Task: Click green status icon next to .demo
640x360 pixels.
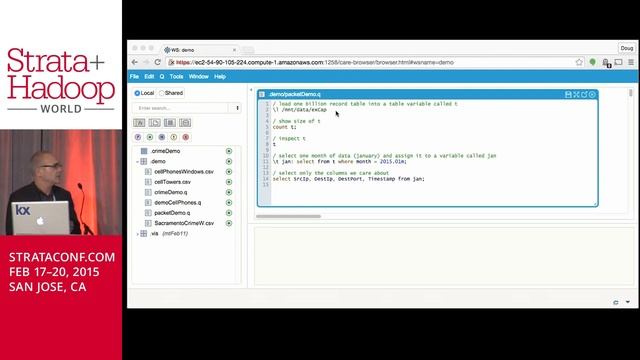Action: (229, 162)
